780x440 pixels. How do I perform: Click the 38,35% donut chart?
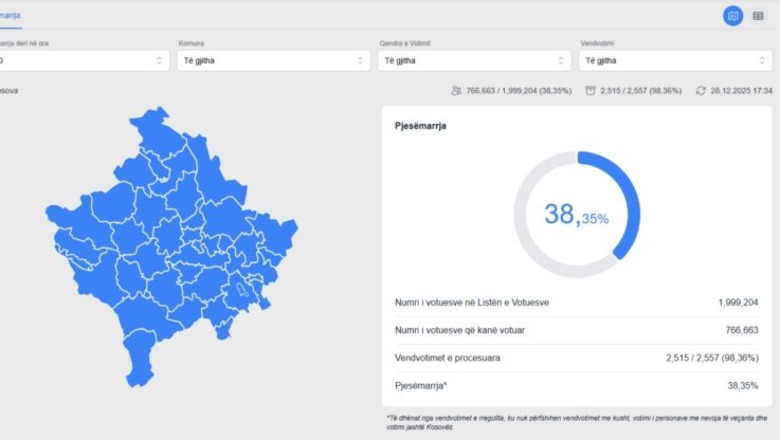point(577,214)
